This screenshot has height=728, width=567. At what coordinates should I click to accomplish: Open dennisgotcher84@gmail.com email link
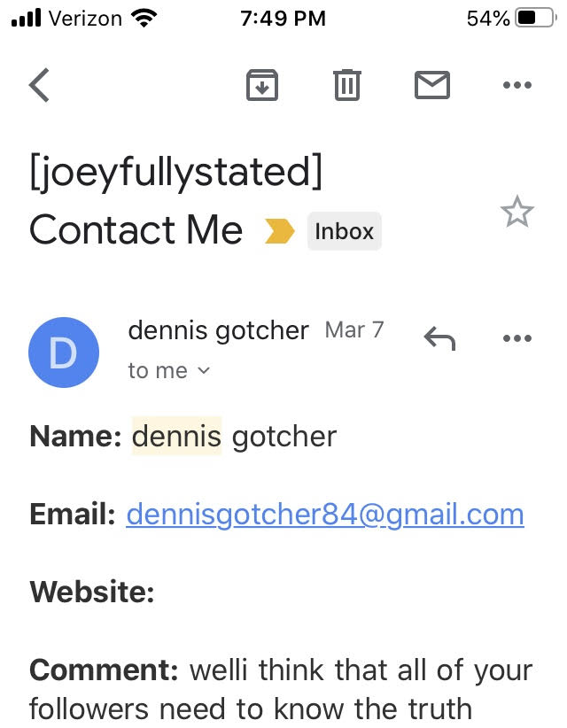coord(325,515)
